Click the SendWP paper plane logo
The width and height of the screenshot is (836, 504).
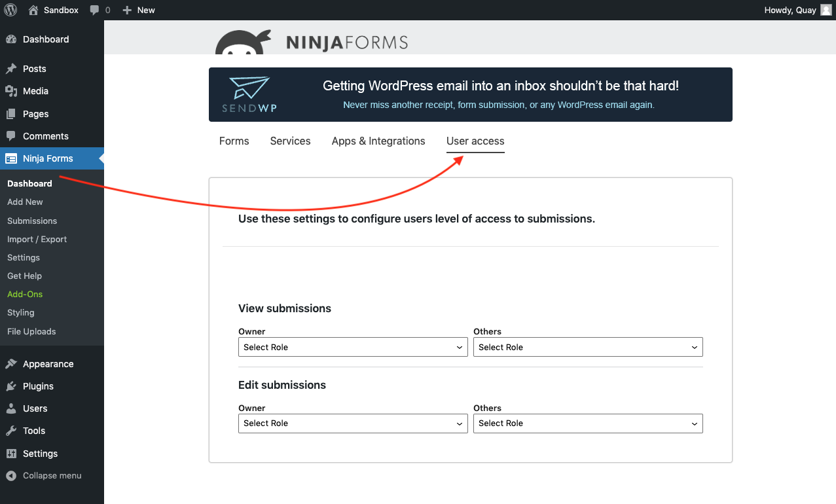click(x=249, y=86)
